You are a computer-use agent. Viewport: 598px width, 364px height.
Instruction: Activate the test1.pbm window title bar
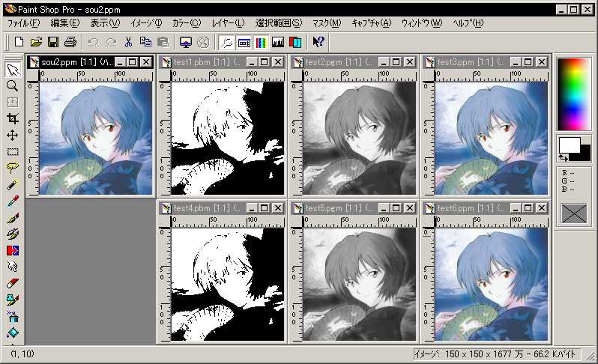click(x=222, y=61)
